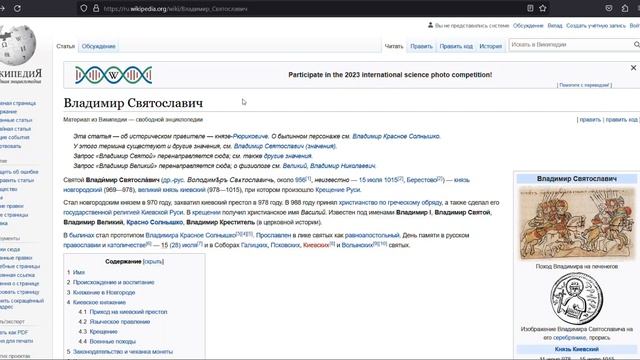Viewport: 640px width, 360px height.
Task: Click Создать учётную запись link
Action: coord(596,25)
